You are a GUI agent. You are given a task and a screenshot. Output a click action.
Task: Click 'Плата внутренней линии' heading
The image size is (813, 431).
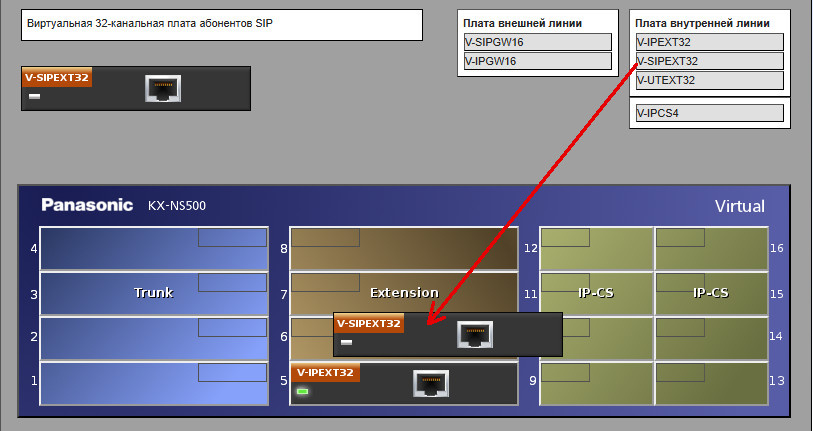[703, 23]
